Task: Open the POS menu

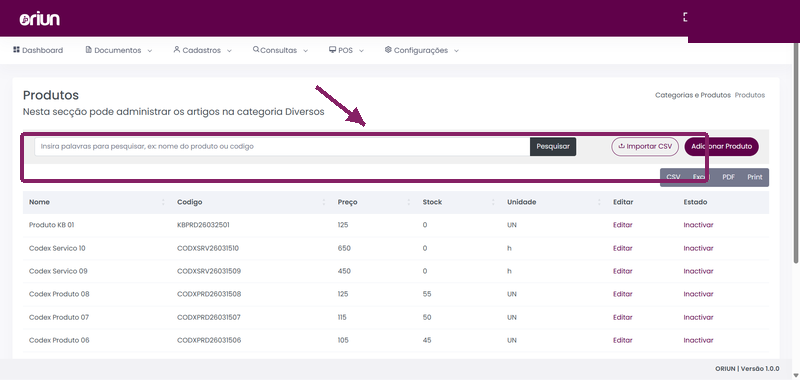Action: click(346, 50)
